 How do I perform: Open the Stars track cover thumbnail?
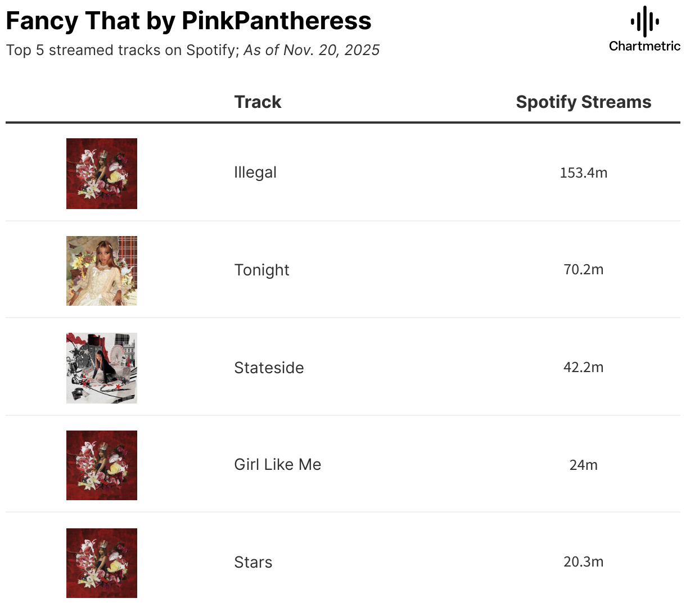click(x=102, y=563)
